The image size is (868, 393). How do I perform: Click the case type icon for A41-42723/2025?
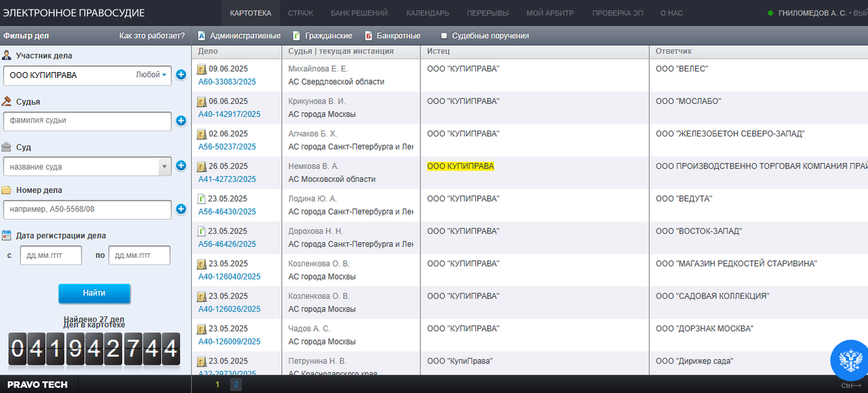point(202,166)
